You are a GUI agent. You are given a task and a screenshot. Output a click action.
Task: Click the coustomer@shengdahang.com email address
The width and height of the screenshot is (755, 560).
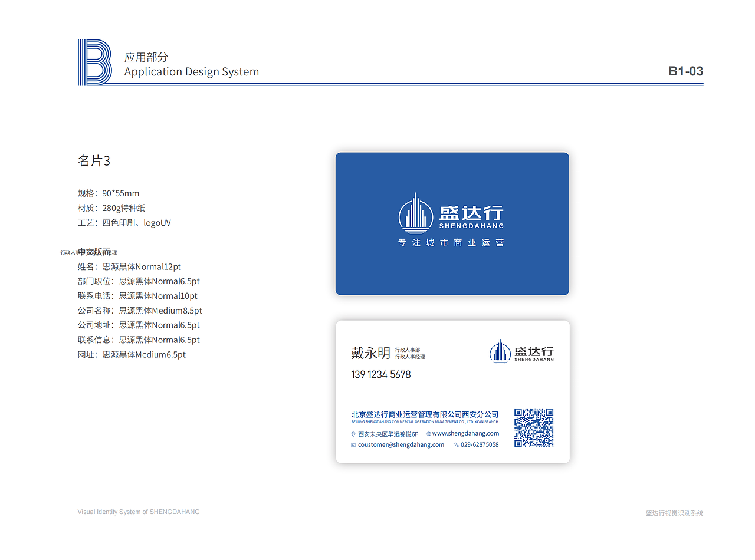401,445
